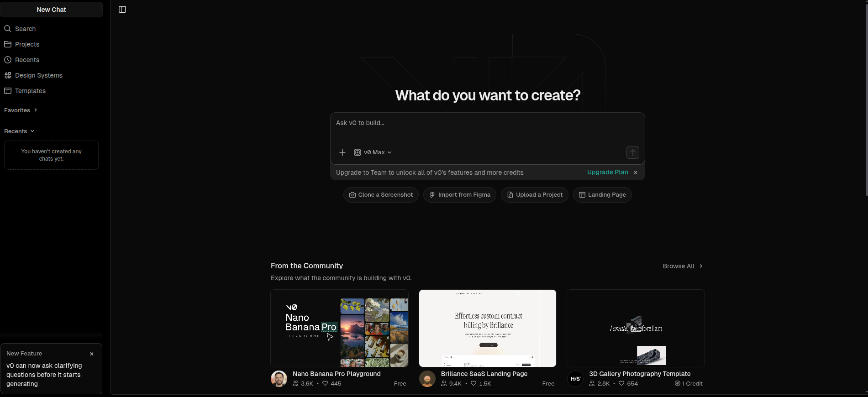
Task: Click the New Chat button
Action: [51, 10]
